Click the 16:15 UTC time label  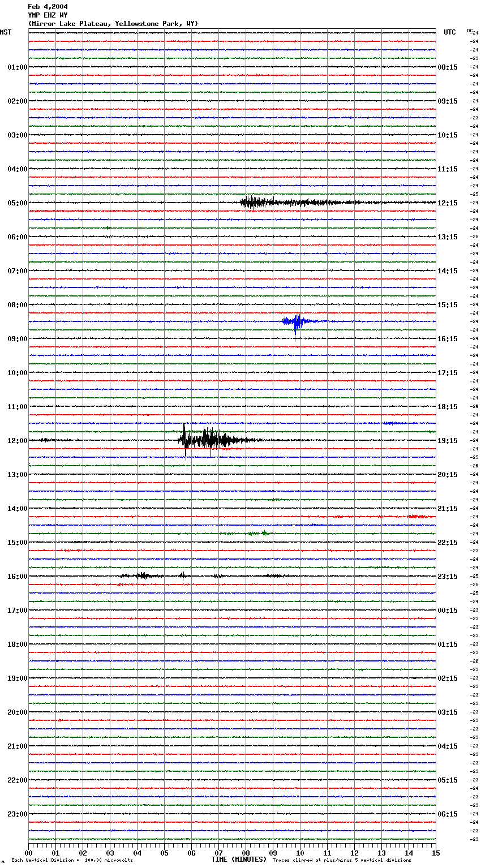(448, 339)
